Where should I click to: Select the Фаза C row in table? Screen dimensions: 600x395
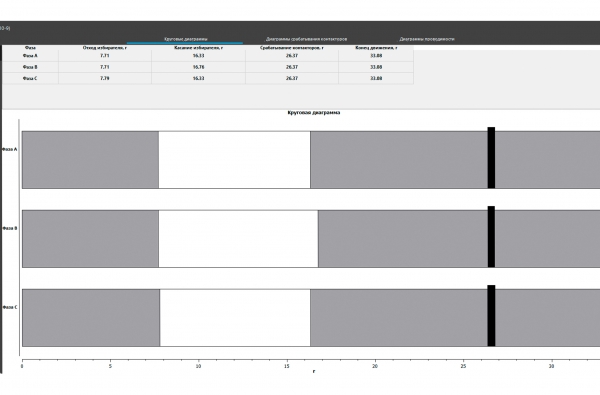(208, 78)
